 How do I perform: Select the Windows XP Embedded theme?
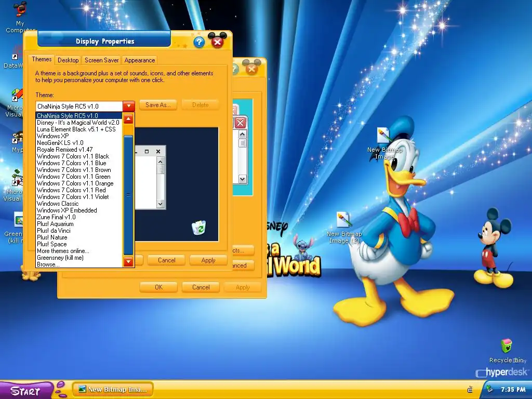(x=79, y=210)
